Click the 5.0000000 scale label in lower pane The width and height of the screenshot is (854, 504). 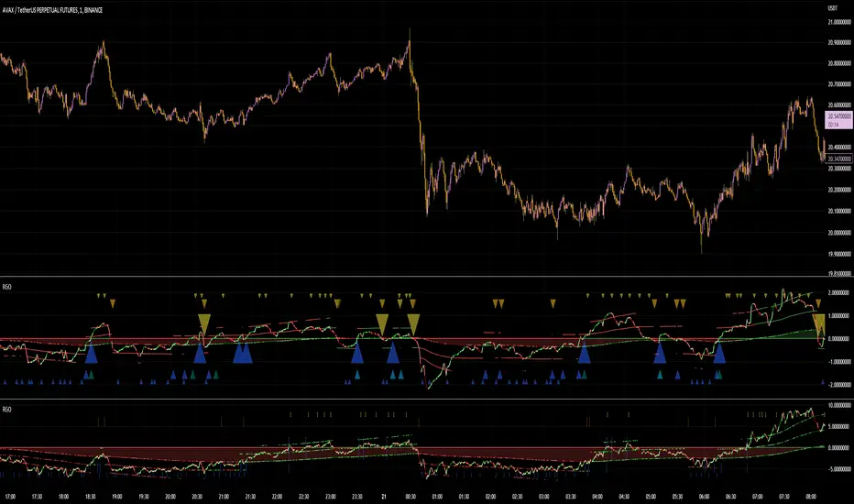[x=840, y=427]
